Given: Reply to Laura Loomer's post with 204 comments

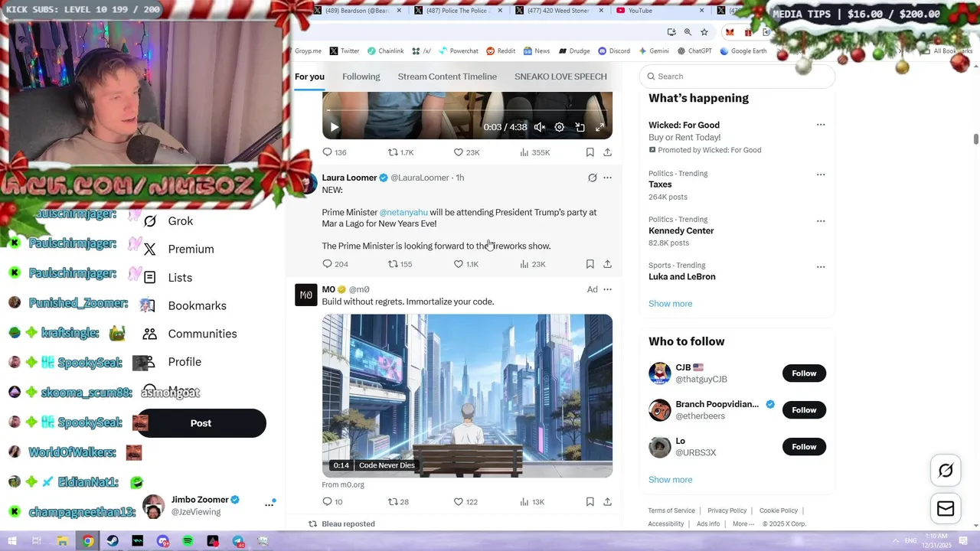Looking at the screenshot, I should 335,264.
